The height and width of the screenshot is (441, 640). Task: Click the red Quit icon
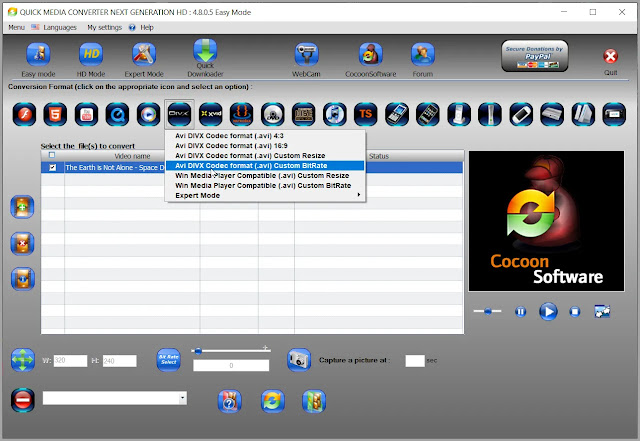611,56
